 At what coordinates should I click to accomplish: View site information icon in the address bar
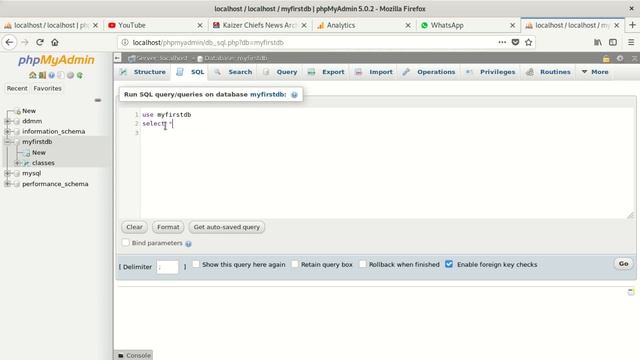point(125,42)
